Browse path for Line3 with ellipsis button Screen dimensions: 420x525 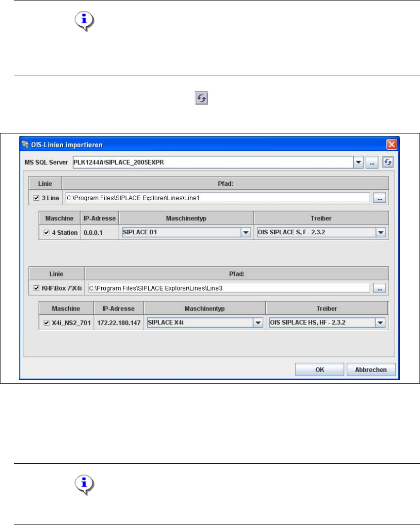[x=379, y=288]
